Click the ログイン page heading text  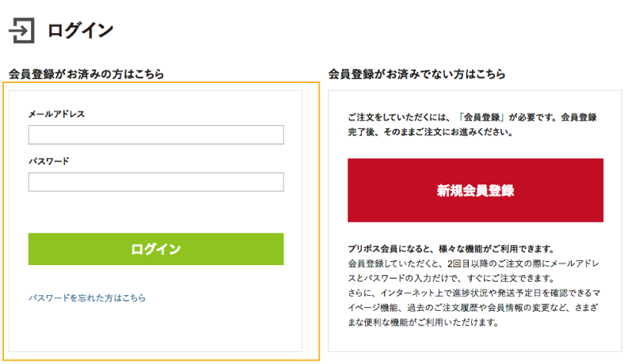click(81, 31)
